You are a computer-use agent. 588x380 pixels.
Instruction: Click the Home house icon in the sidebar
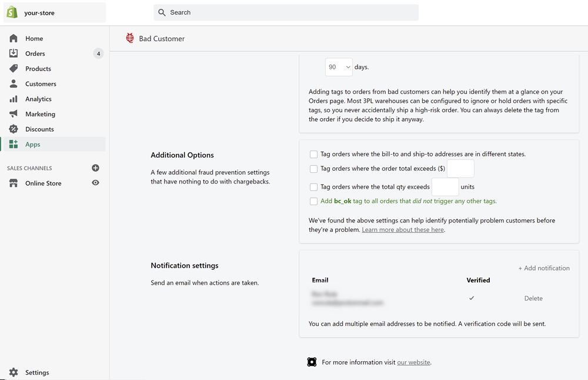(x=14, y=38)
